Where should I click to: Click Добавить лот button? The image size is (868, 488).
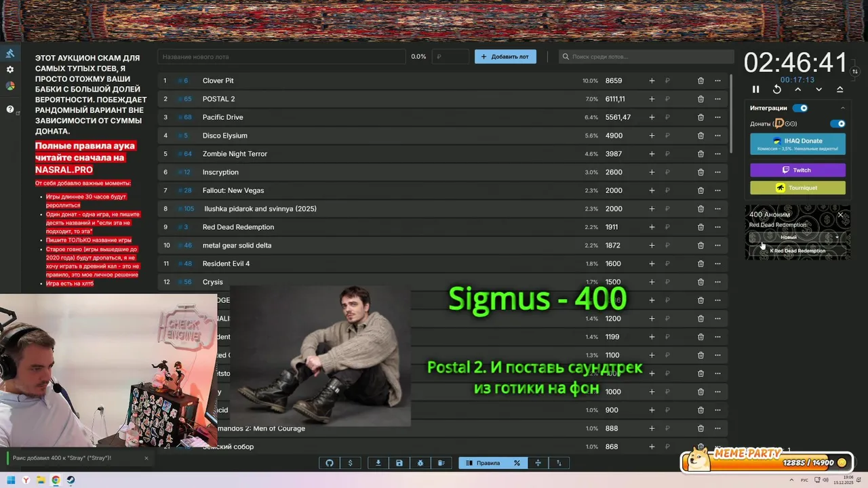click(x=505, y=57)
